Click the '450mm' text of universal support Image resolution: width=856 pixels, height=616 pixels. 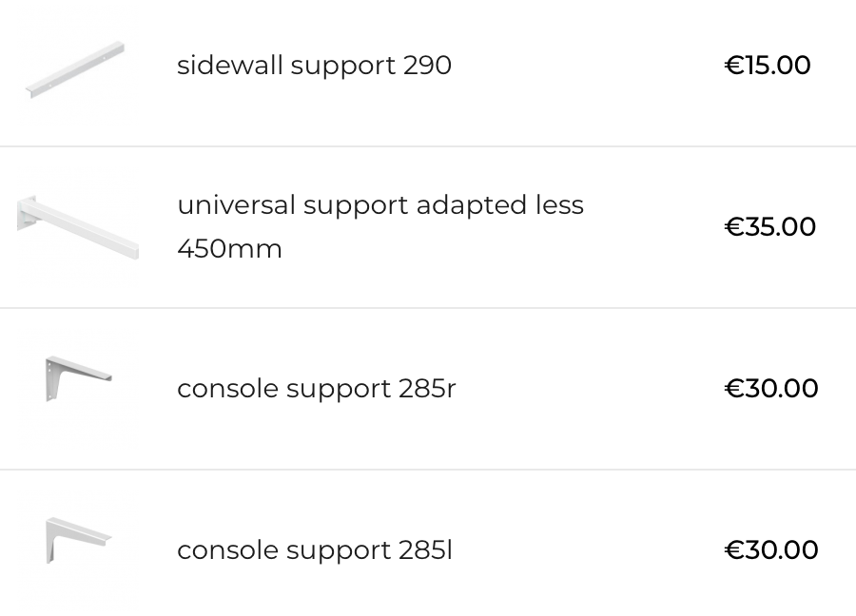point(229,249)
